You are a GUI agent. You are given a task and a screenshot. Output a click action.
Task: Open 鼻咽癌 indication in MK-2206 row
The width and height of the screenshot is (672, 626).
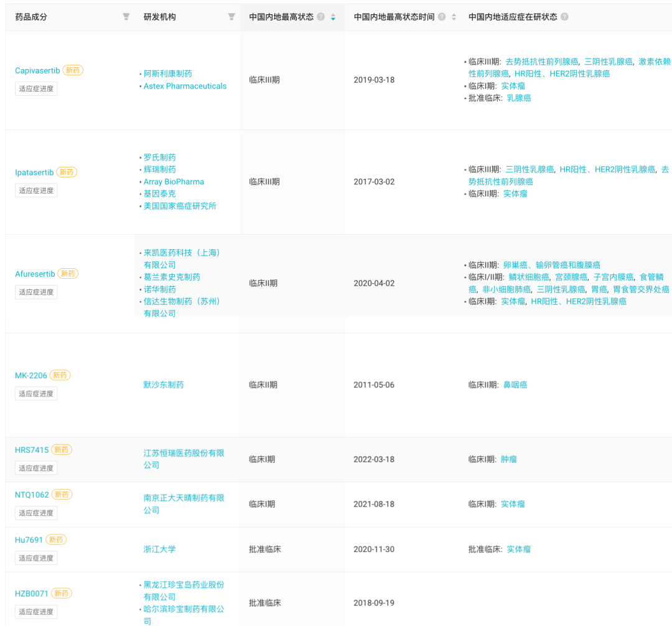pos(515,385)
